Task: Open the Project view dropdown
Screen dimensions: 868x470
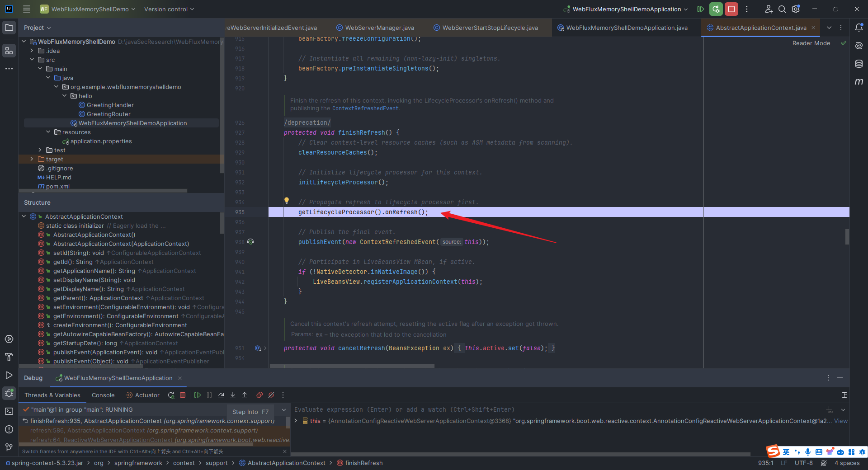Action: tap(37, 28)
